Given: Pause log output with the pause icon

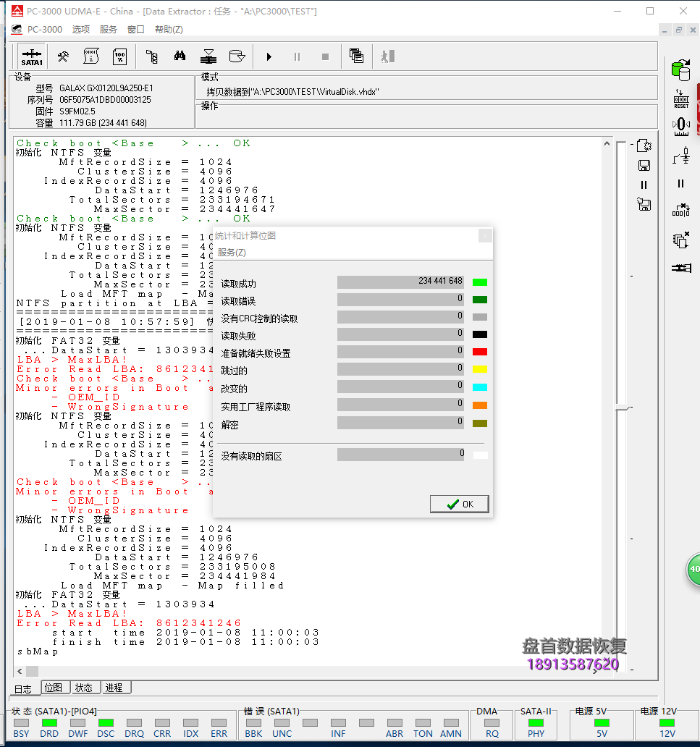Looking at the screenshot, I should 644,185.
